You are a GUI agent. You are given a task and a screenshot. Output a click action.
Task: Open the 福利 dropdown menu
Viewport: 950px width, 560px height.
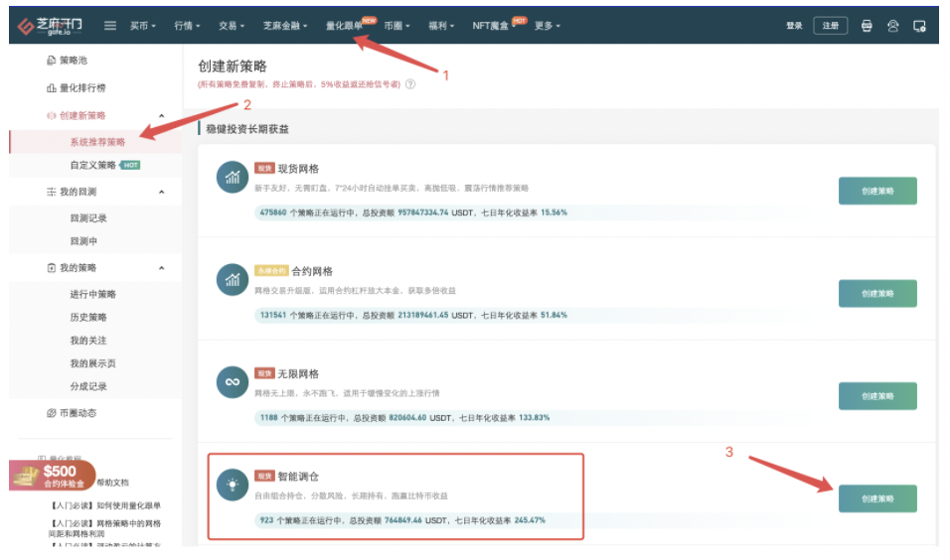coord(441,26)
